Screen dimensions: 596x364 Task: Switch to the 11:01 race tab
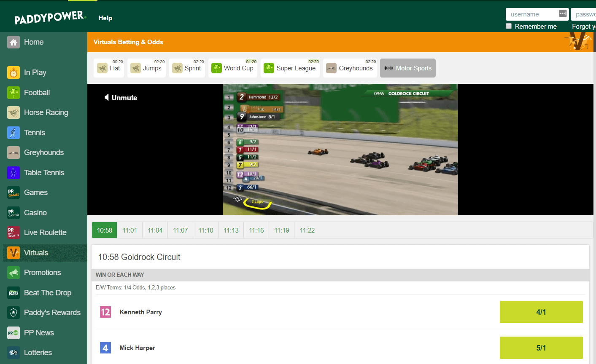tap(130, 230)
